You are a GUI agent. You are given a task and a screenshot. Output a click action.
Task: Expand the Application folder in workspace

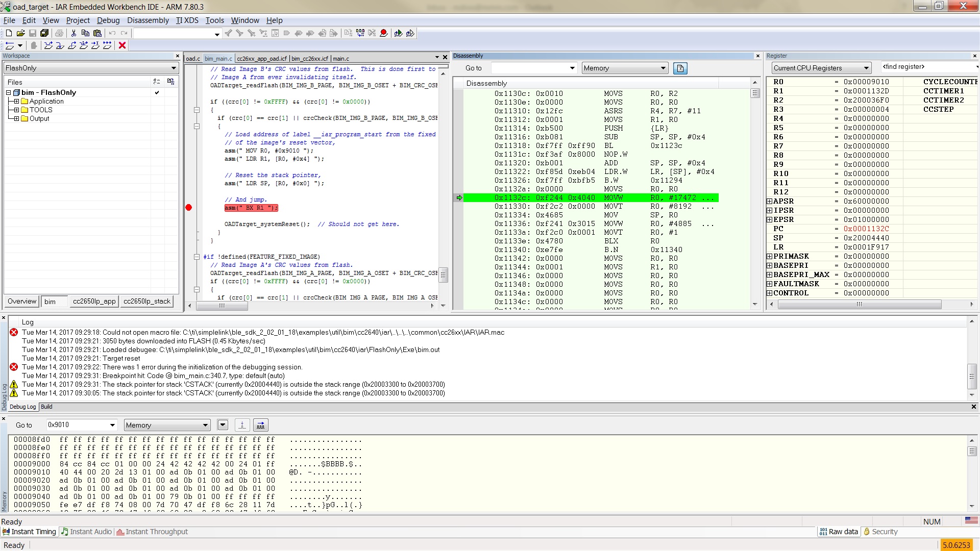point(16,102)
